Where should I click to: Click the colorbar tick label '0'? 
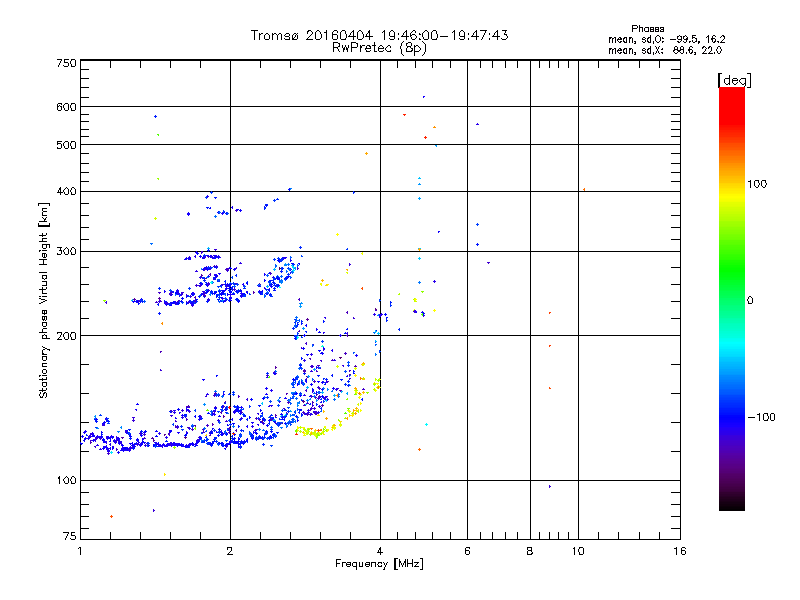coord(750,300)
